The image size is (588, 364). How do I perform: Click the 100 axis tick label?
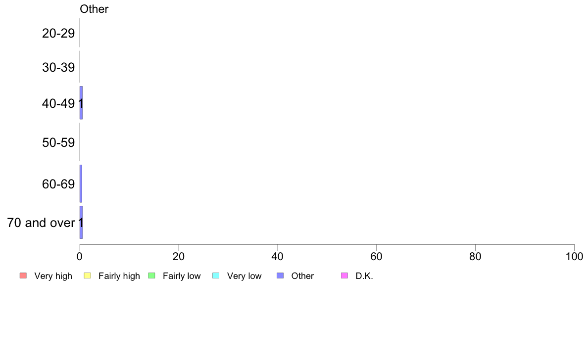[574, 256]
